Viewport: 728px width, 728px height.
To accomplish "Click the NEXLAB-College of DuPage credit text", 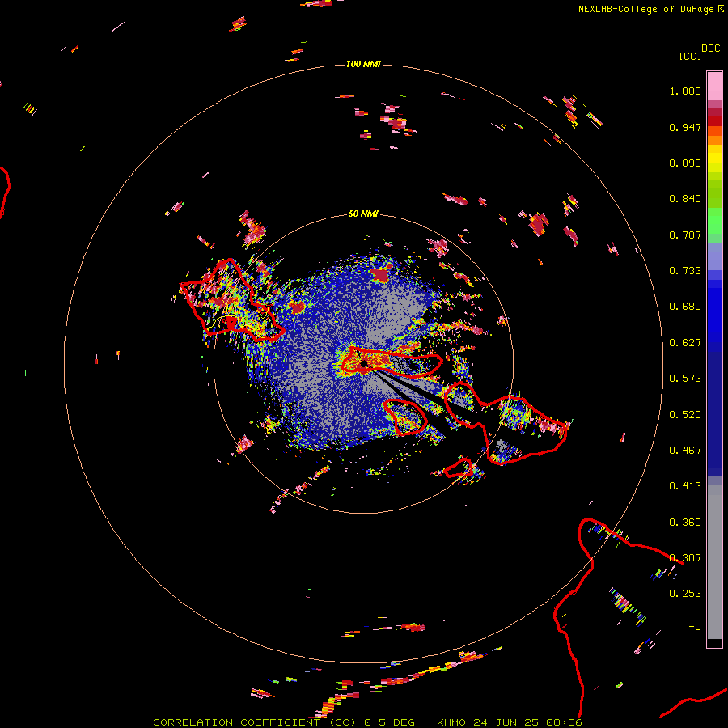I will pos(646,9).
